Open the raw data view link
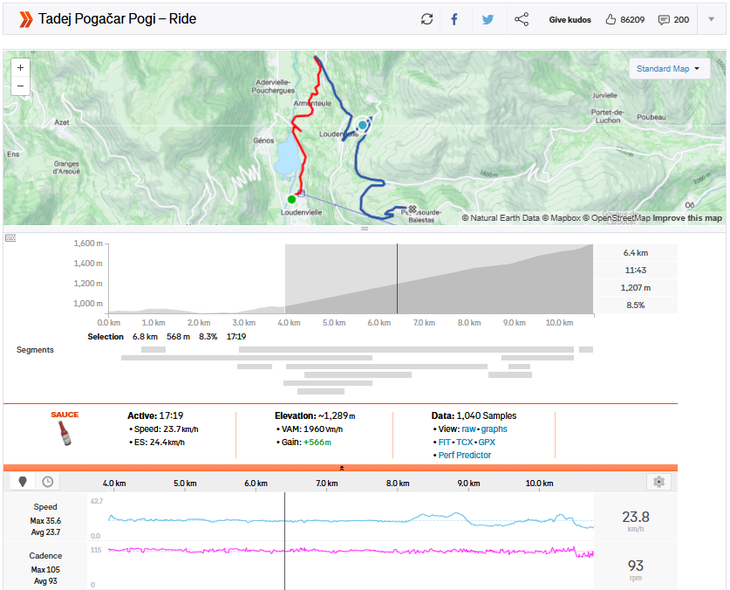730x590 pixels. click(x=468, y=429)
